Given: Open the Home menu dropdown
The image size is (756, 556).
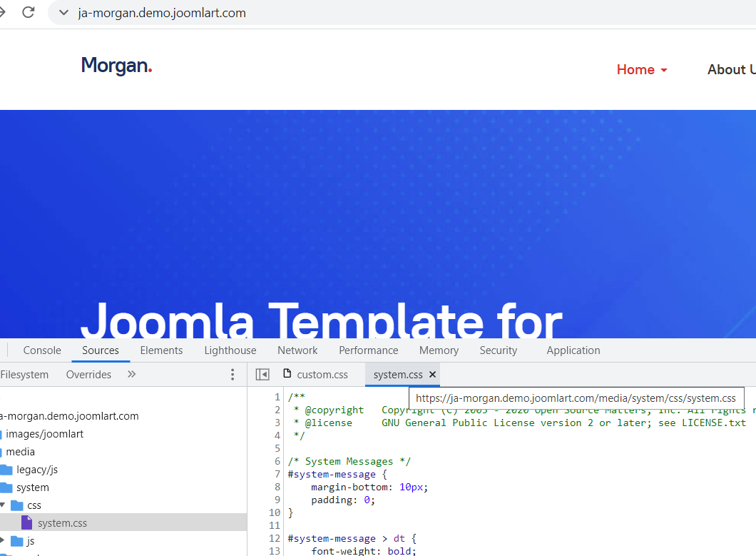Looking at the screenshot, I should point(642,69).
